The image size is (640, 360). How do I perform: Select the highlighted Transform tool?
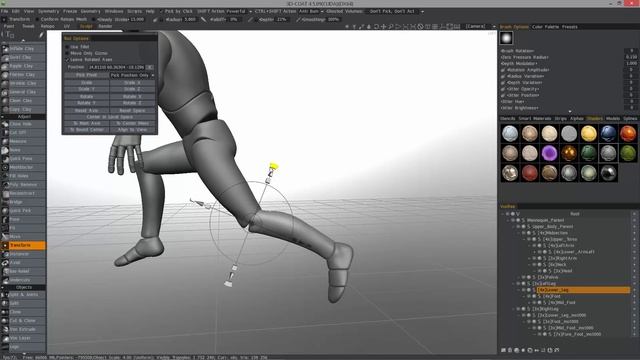23,245
